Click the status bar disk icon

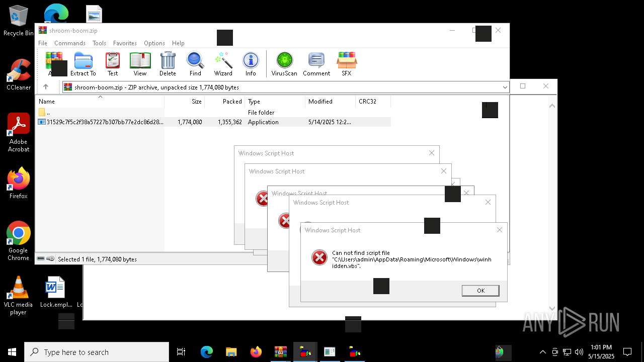41,259
